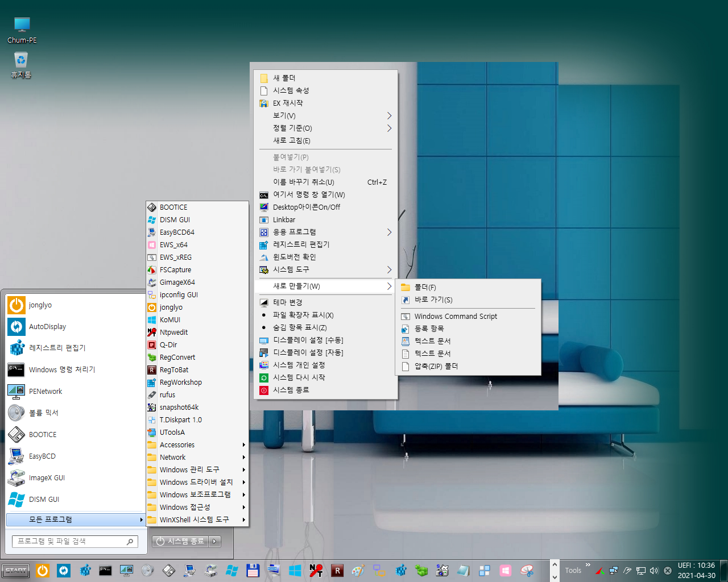Viewport: 728px width, 582px height.
Task: Select 테마 변경 in the context menu
Action: click(x=326, y=302)
